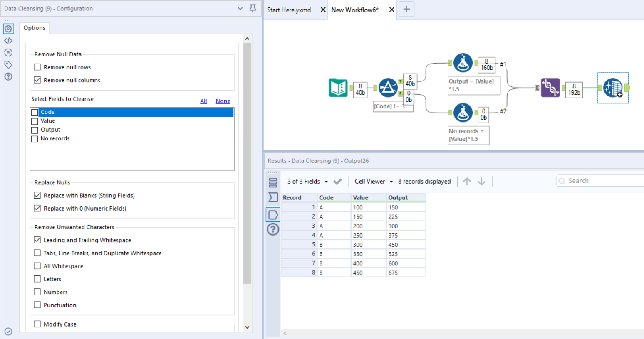
Task: Click the All link to select all fields
Action: point(203,101)
